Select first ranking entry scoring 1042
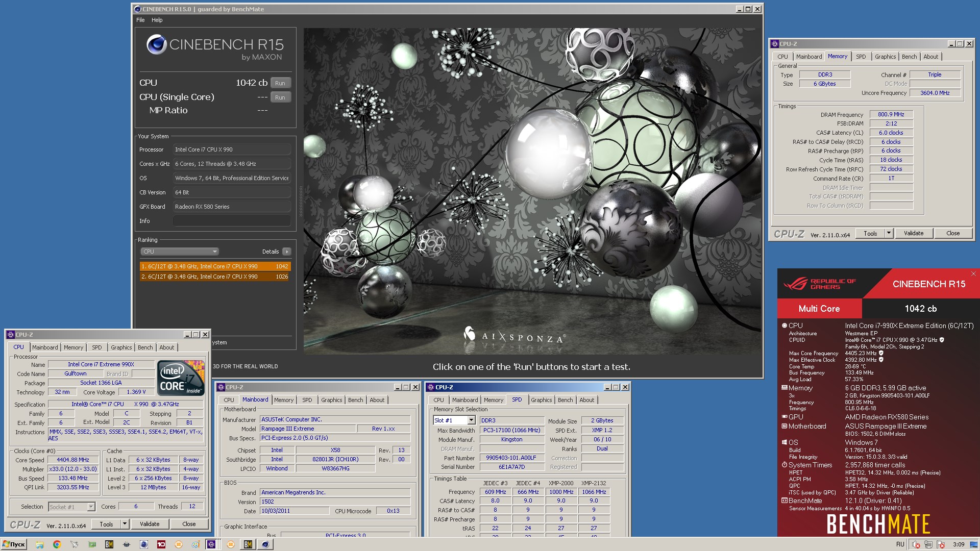 click(215, 266)
